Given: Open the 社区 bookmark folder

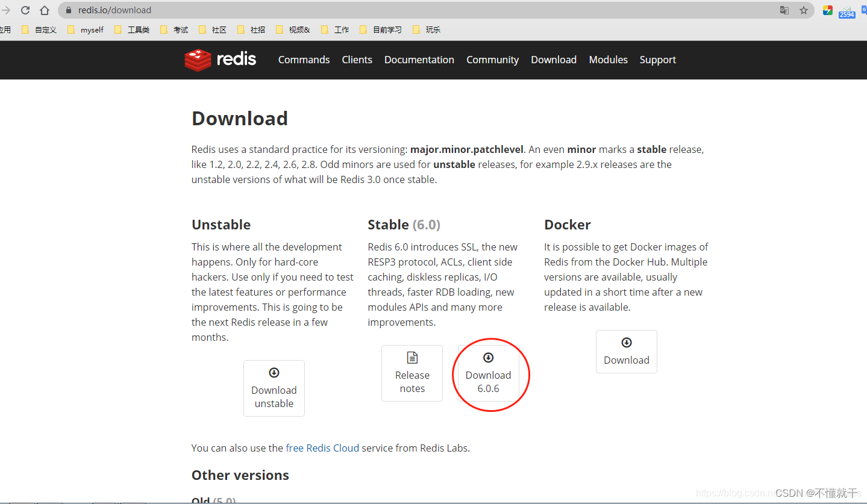Looking at the screenshot, I should pos(213,30).
